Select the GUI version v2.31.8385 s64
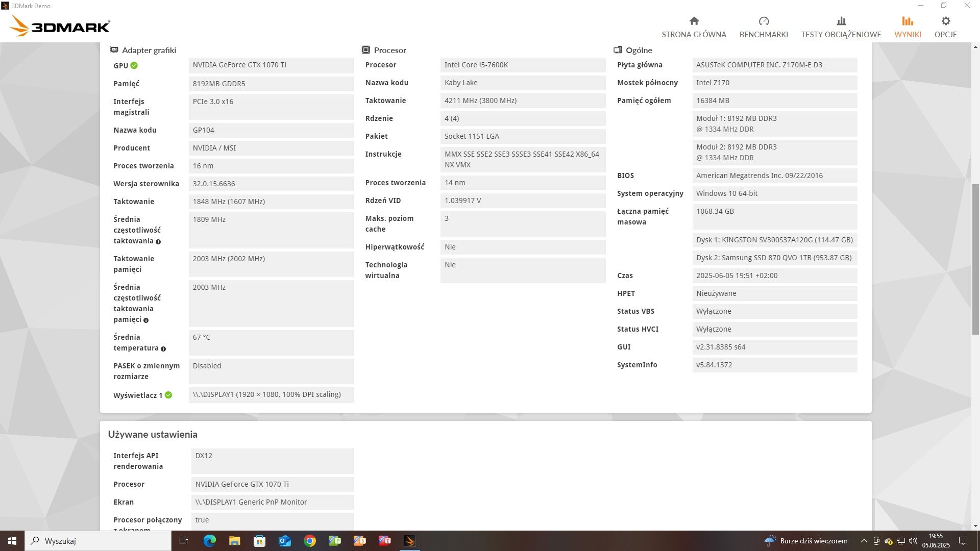The image size is (980, 551). click(x=775, y=347)
